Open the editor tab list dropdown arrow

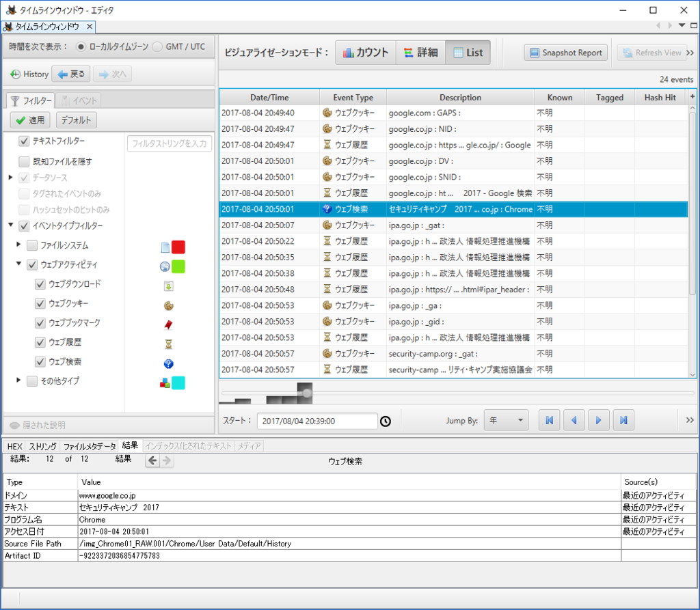(x=682, y=25)
